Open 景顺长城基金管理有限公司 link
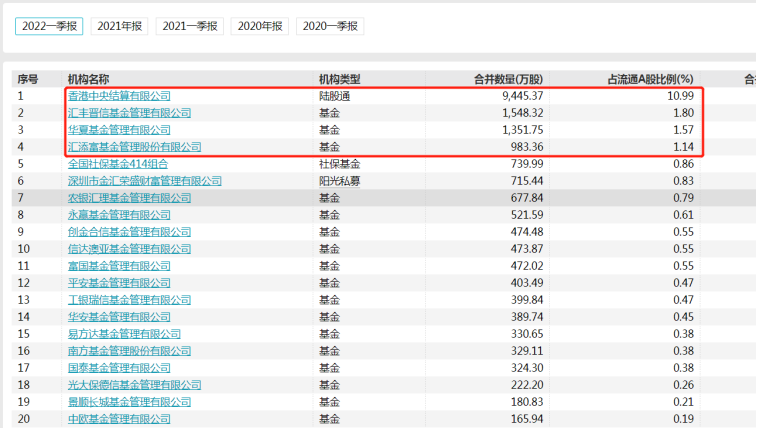The width and height of the screenshot is (757, 428). click(x=129, y=402)
